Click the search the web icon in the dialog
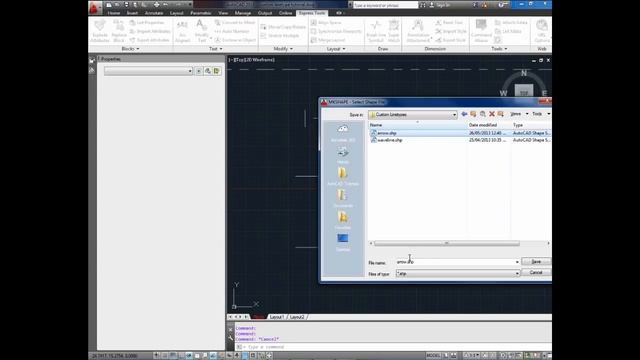Viewport: 640px width, 360px height. pyautogui.click(x=482, y=114)
